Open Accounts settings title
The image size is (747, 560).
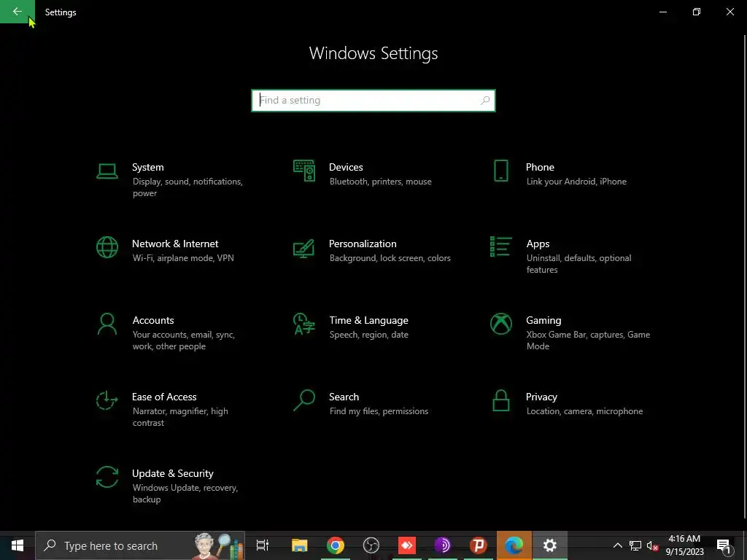point(153,321)
